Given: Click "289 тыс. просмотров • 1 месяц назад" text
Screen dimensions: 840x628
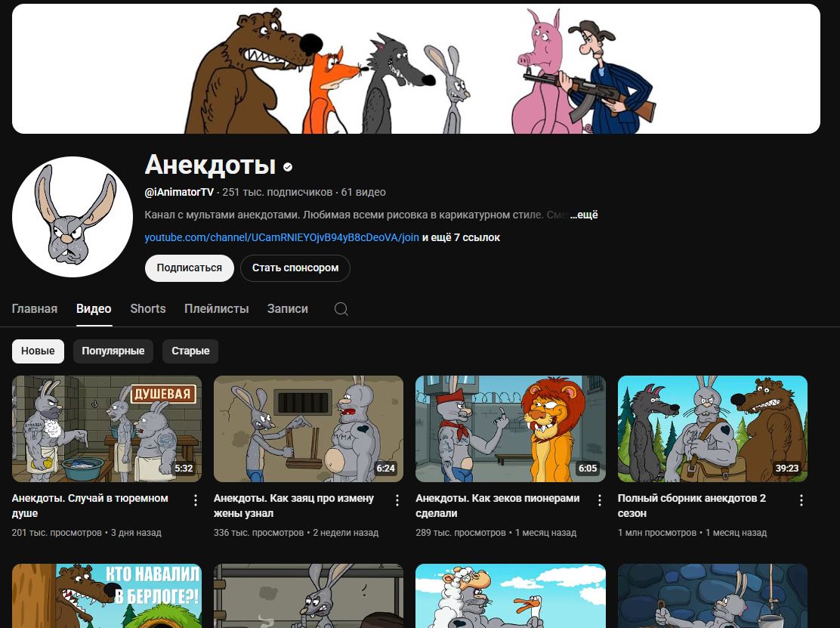Looking at the screenshot, I should pos(496,533).
